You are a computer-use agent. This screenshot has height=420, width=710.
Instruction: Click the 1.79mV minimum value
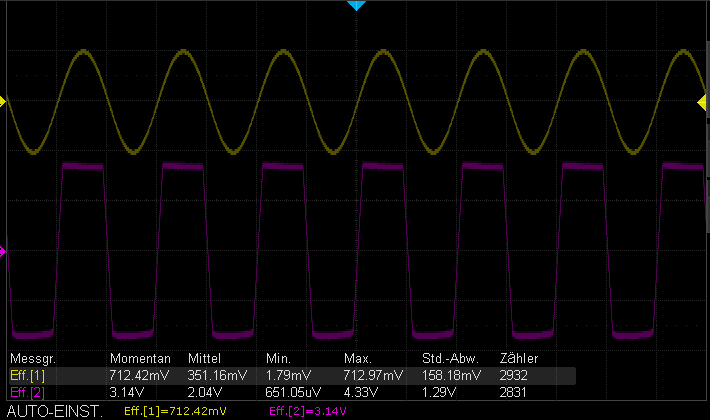[288, 376]
